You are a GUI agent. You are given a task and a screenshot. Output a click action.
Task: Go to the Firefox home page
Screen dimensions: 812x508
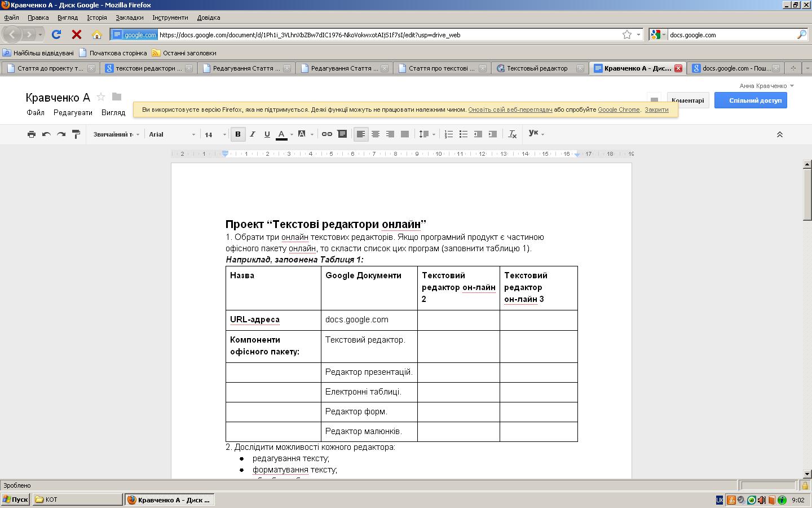click(x=97, y=34)
